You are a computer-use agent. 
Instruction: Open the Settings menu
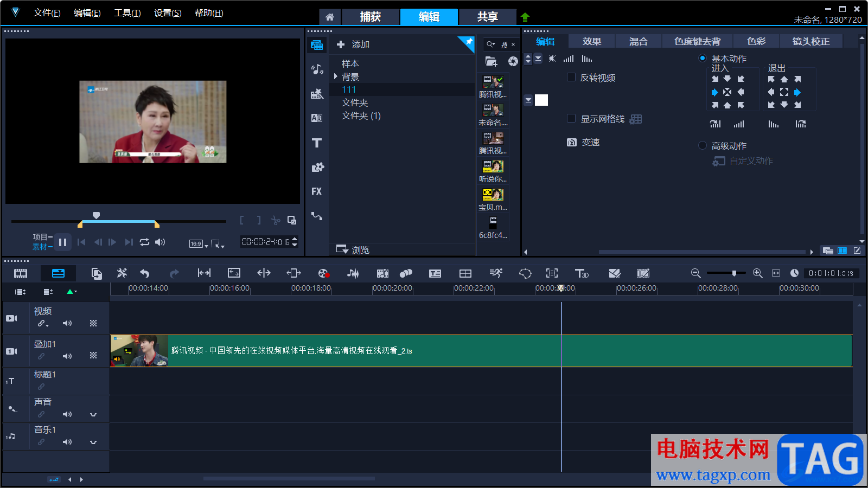(168, 13)
